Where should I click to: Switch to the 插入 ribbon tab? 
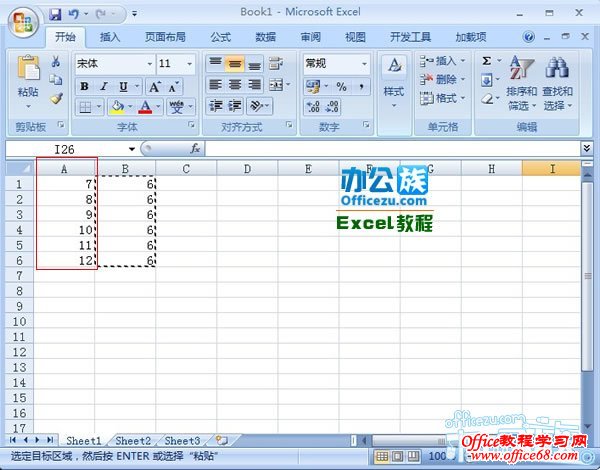point(110,37)
